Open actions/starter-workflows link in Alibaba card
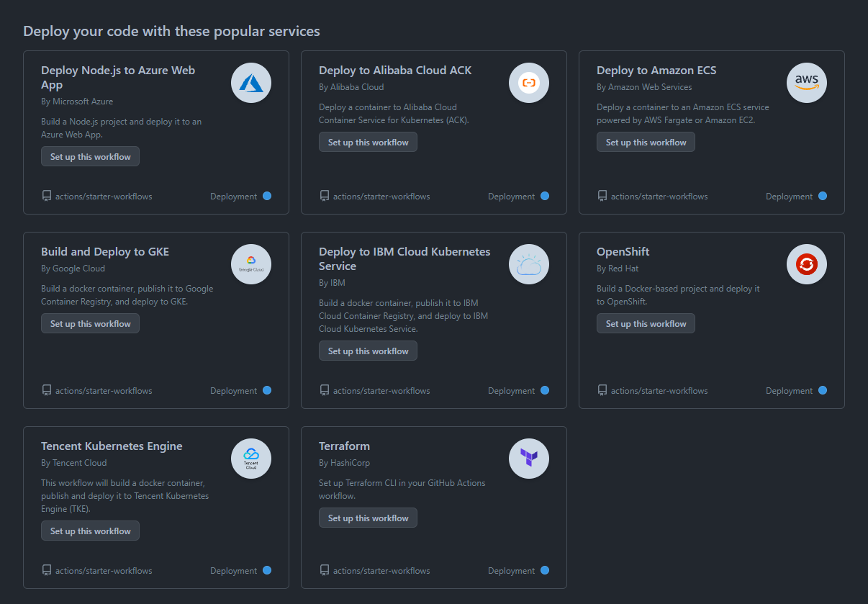This screenshot has width=868, height=604. coord(381,197)
